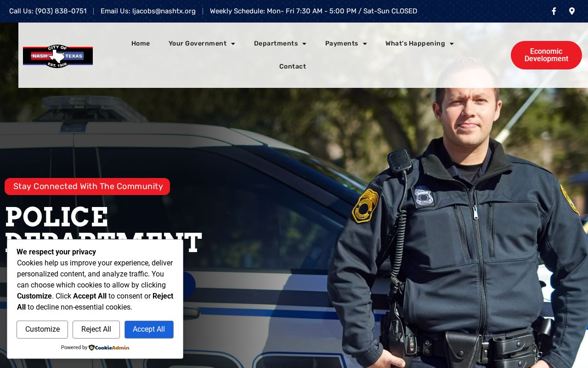This screenshot has width=588, height=368.
Task: Expand the Departments dropdown arrow
Action: point(304,44)
